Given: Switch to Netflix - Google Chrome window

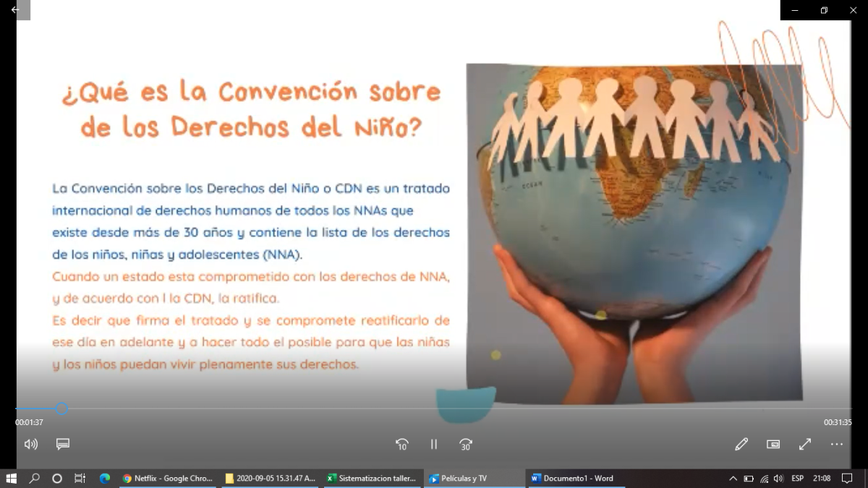Looking at the screenshot, I should 168,479.
